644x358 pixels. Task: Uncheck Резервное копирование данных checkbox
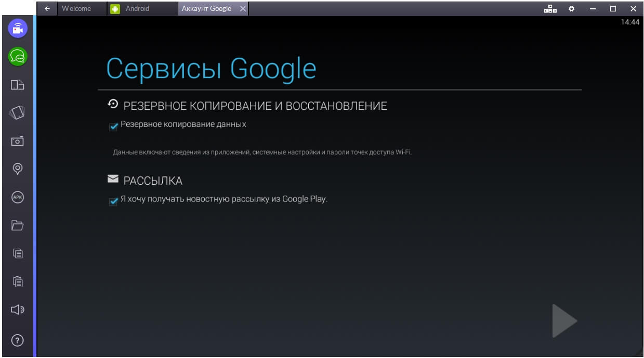[113, 127]
